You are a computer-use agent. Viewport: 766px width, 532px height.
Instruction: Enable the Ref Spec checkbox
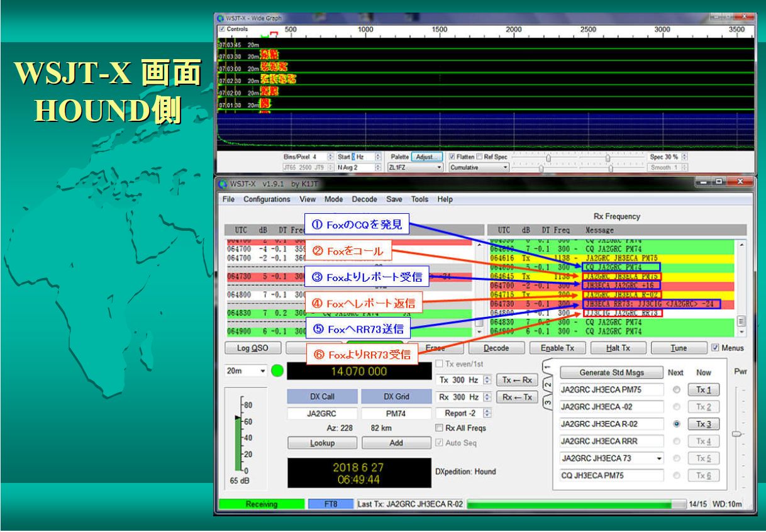point(479,157)
